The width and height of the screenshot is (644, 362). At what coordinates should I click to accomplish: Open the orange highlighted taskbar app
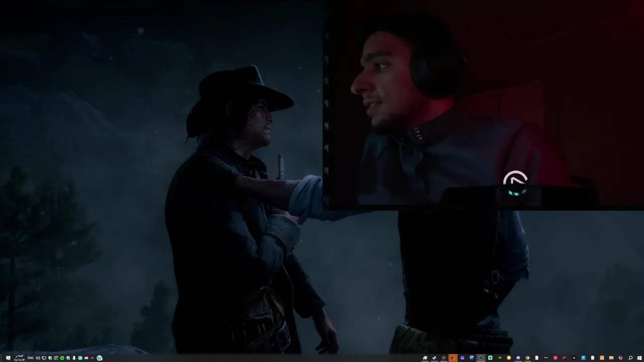pos(453,358)
